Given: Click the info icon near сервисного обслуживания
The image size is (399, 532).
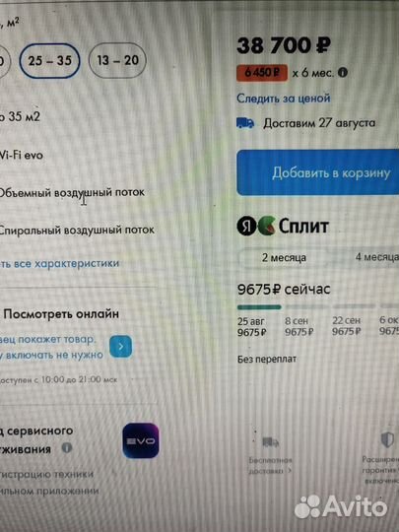Looking at the screenshot, I should [67, 448].
